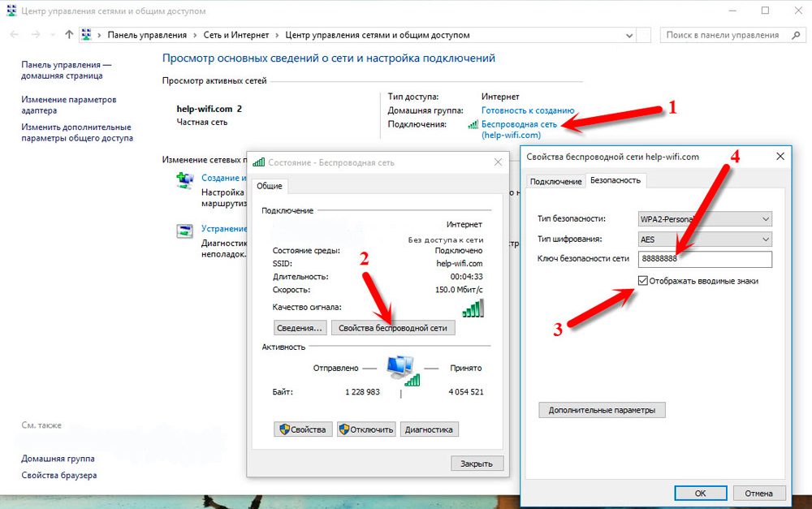Click the Частная сеть label
Viewport: 812px width, 509px height.
(202, 123)
